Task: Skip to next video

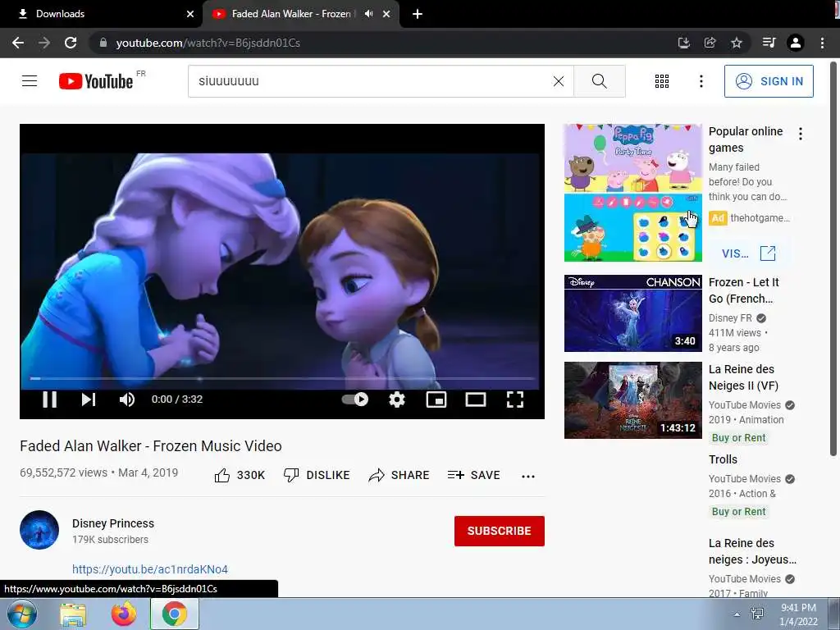Action: point(89,399)
